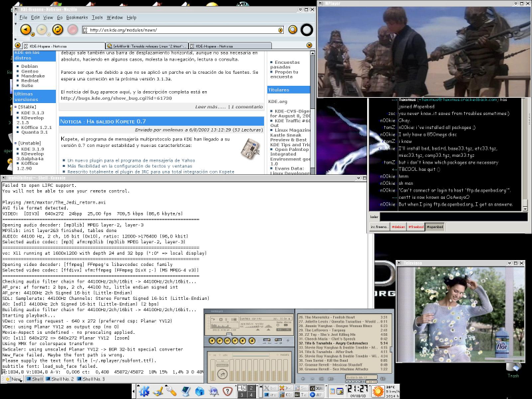Click the 'Encuestas pasadas' link
This screenshot has height=399, width=532.
click(x=285, y=65)
